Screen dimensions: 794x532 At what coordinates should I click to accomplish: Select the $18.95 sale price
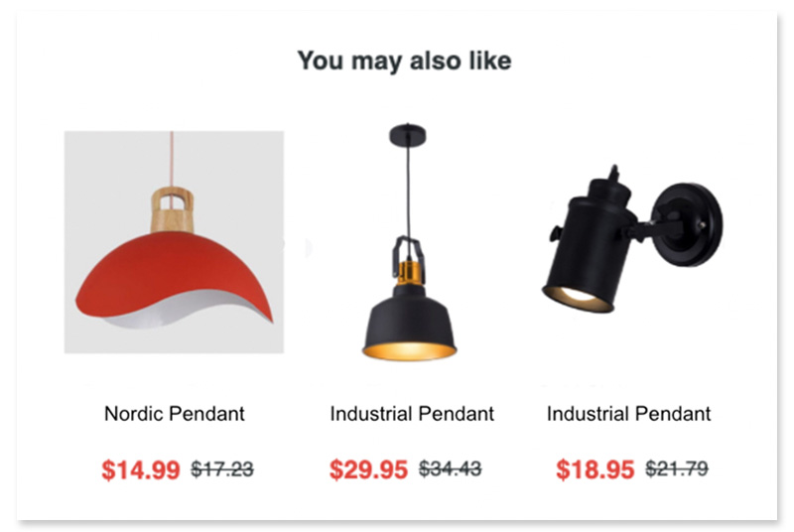[x=595, y=469]
